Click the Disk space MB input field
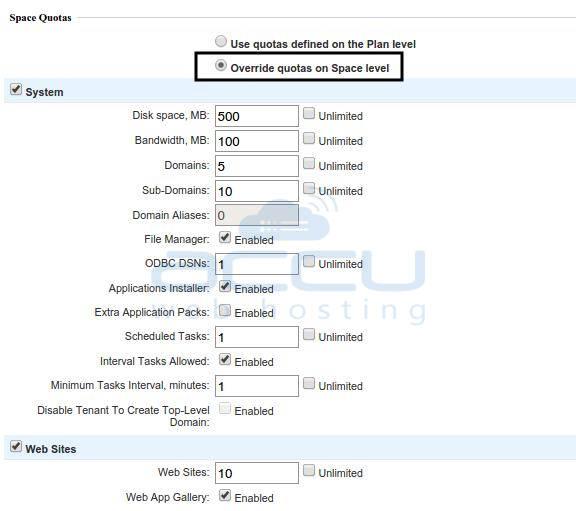576x511 pixels. click(x=257, y=116)
